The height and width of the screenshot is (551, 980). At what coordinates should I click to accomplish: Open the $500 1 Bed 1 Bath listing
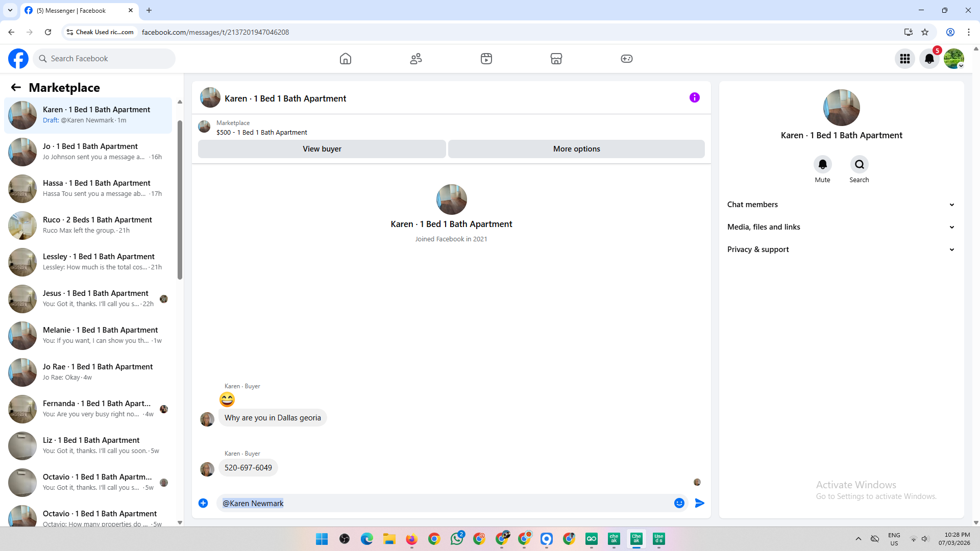(261, 133)
